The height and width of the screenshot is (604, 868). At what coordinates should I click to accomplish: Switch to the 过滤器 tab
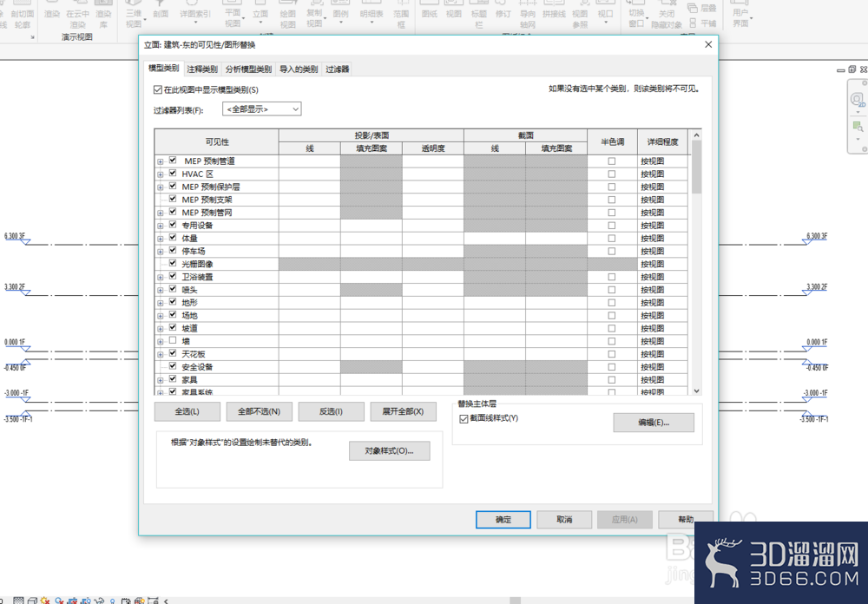(x=337, y=69)
